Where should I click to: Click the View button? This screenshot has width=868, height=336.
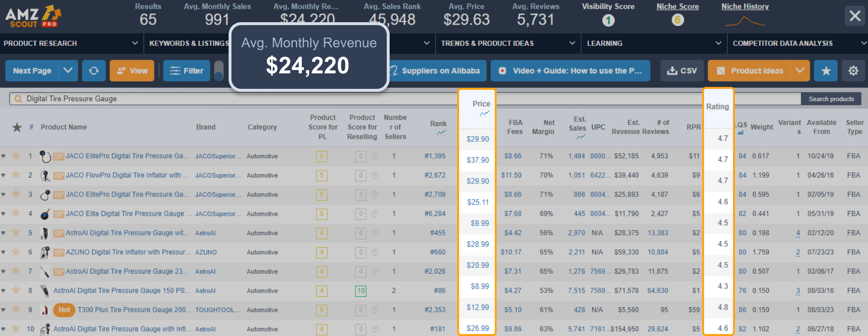132,70
